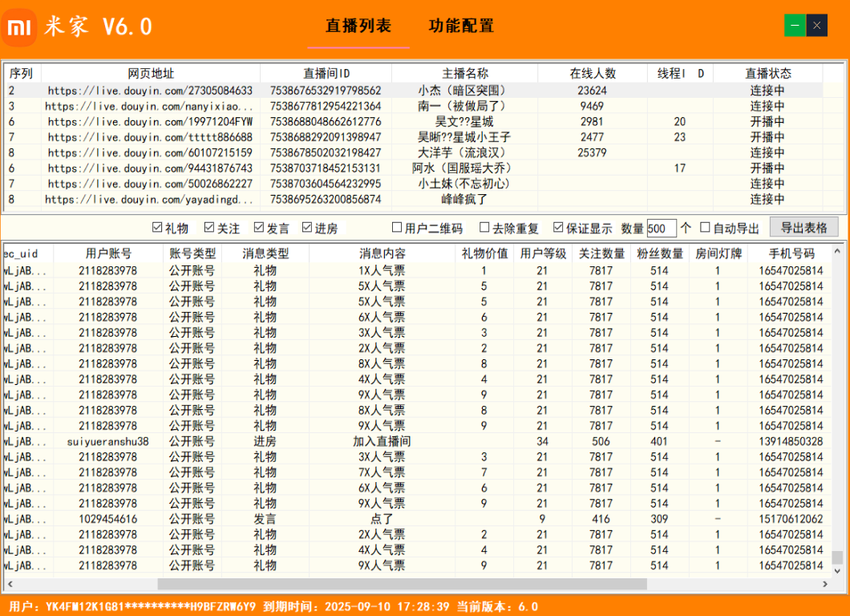Sort by the 序列 column header
Image resolution: width=850 pixels, height=616 pixels.
pyautogui.click(x=22, y=73)
